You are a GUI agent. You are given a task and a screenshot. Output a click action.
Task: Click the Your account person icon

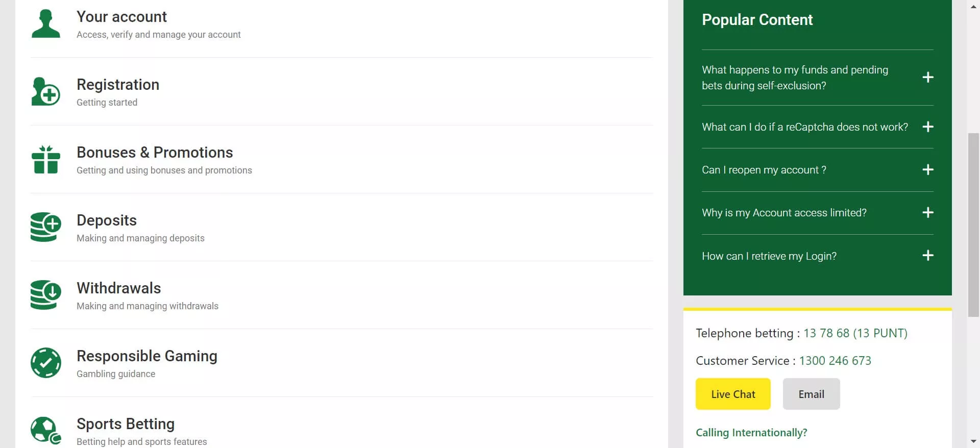46,24
